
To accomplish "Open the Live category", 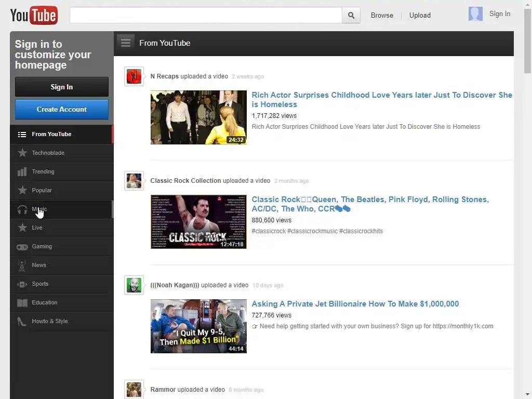I will 62,228.
